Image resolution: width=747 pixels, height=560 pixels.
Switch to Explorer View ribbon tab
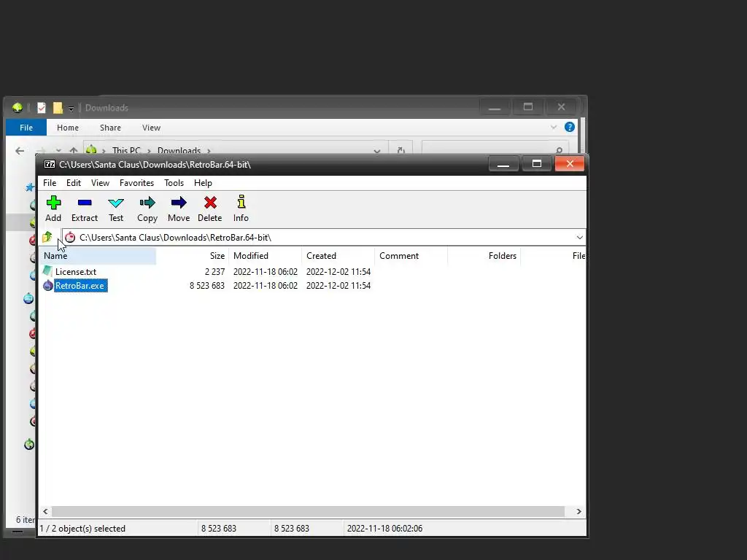pyautogui.click(x=151, y=128)
